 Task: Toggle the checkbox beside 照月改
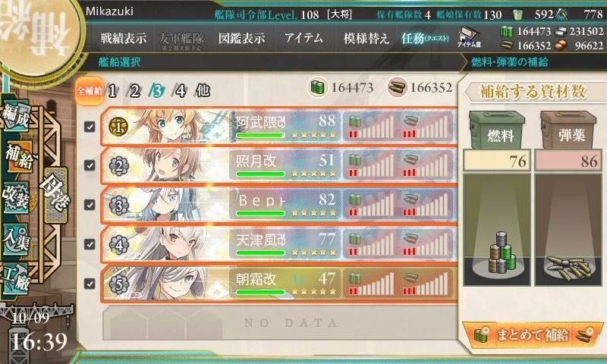pos(90,165)
